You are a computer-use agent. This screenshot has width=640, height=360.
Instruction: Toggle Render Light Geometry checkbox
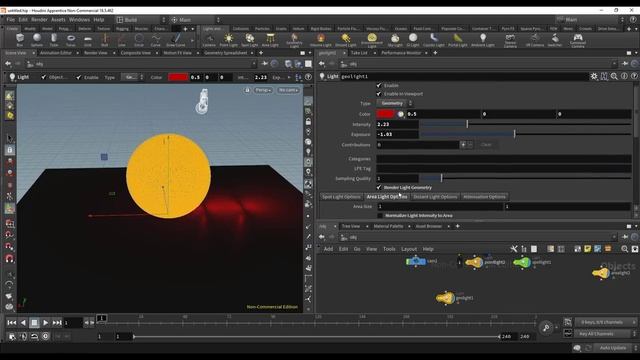click(379, 187)
